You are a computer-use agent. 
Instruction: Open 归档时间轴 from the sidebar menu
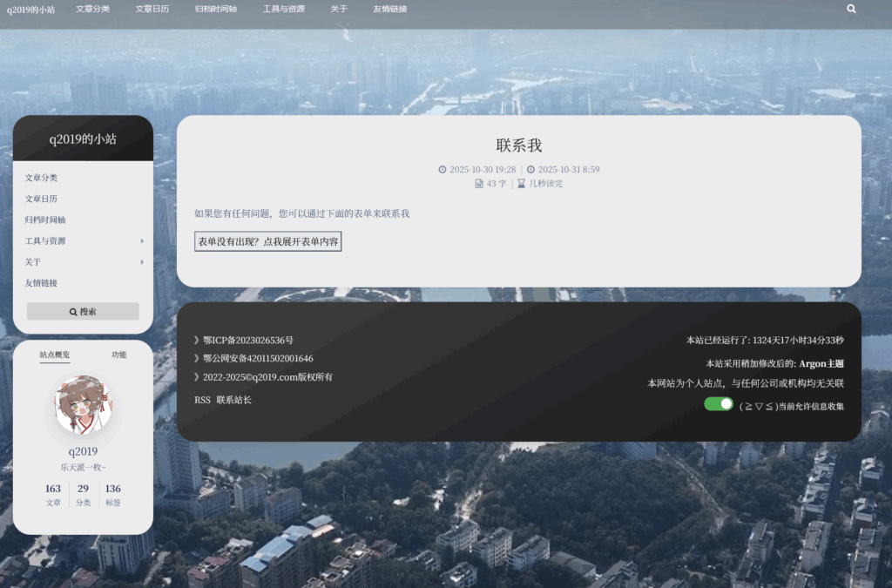click(44, 220)
